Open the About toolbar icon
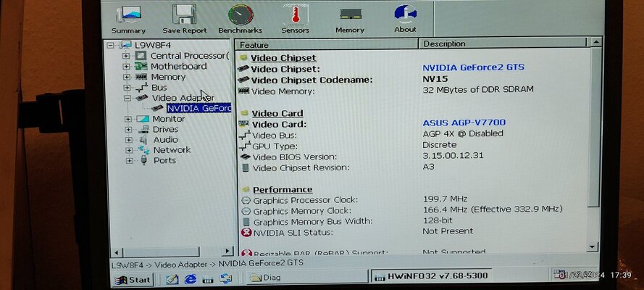 coord(405,18)
